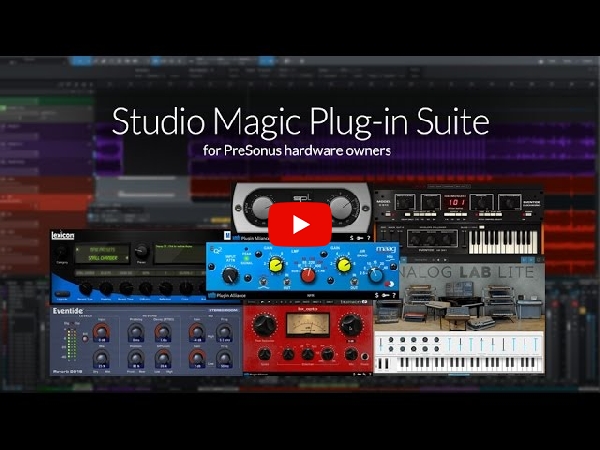Click the Lexicon Preset knob

[141, 251]
